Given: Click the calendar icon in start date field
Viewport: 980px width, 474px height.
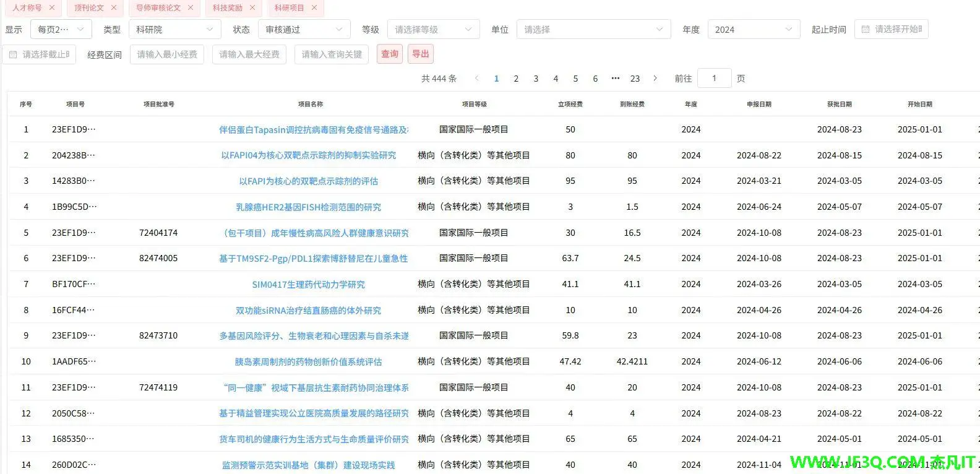Looking at the screenshot, I should (866, 29).
